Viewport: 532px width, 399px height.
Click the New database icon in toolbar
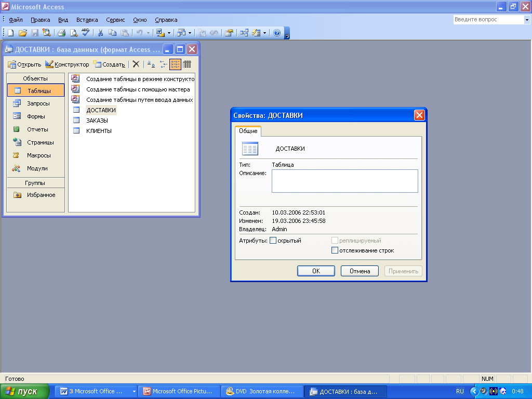click(x=11, y=33)
